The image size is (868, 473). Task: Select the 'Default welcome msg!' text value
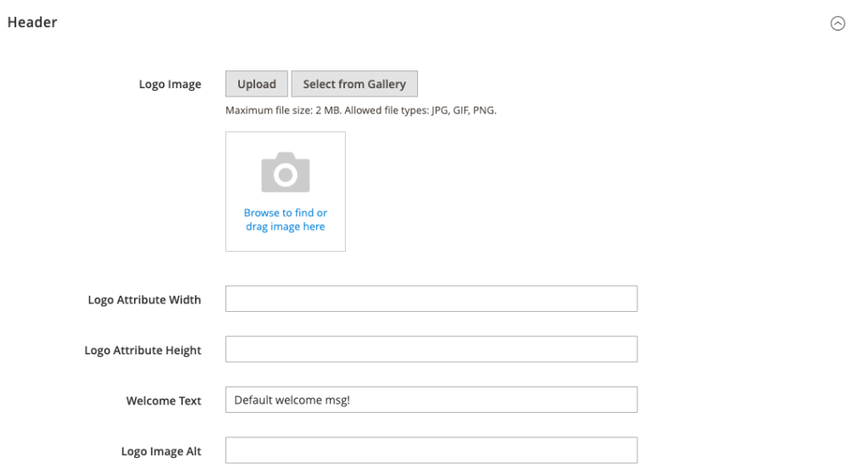(292, 400)
